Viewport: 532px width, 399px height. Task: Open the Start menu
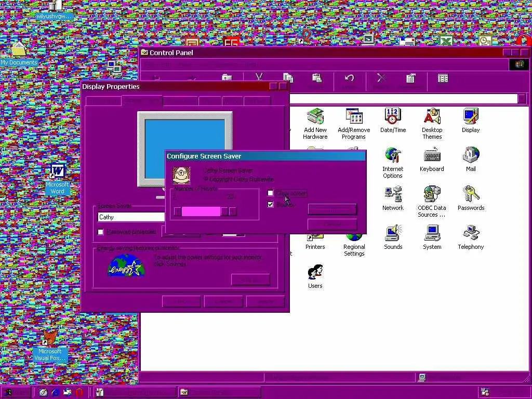[16, 393]
